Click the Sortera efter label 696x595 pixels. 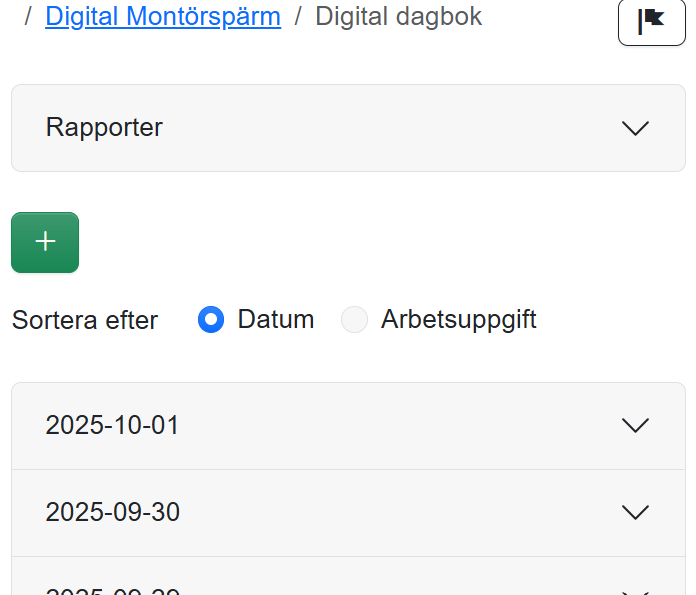tap(85, 321)
